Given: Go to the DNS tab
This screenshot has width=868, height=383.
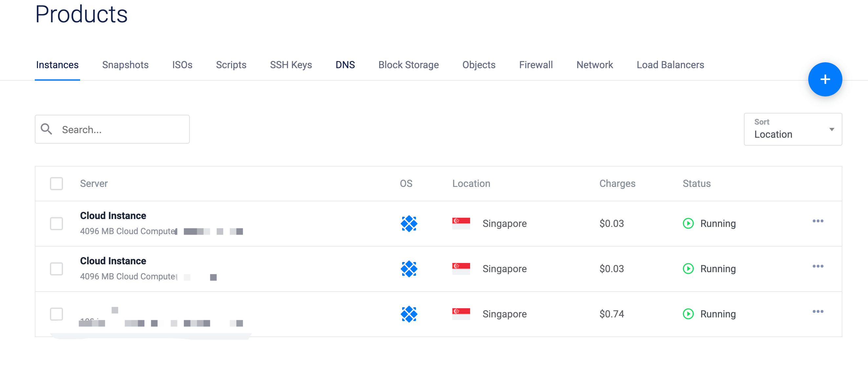Looking at the screenshot, I should pos(345,65).
